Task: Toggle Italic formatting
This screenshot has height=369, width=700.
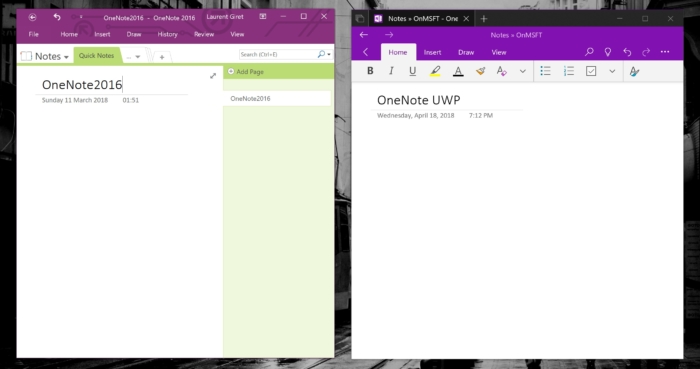Action: [x=391, y=70]
